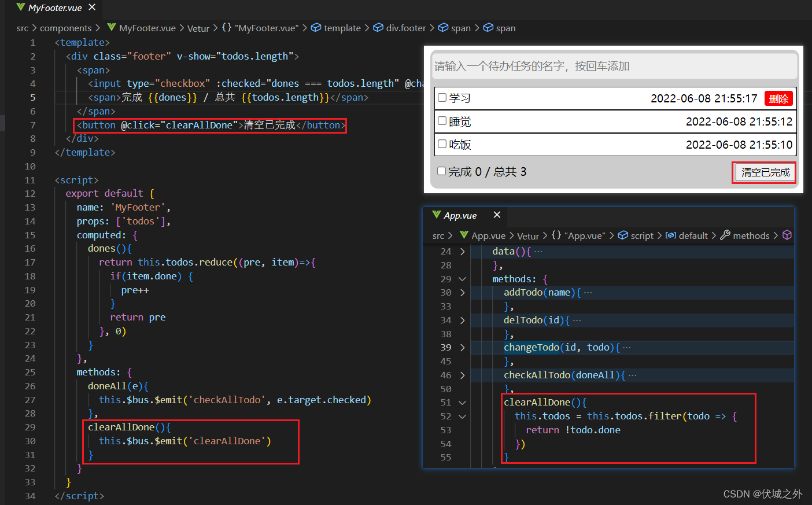812x505 pixels.
Task: Click the methods wrench icon in App.vue breadcrumb
Action: pos(725,235)
